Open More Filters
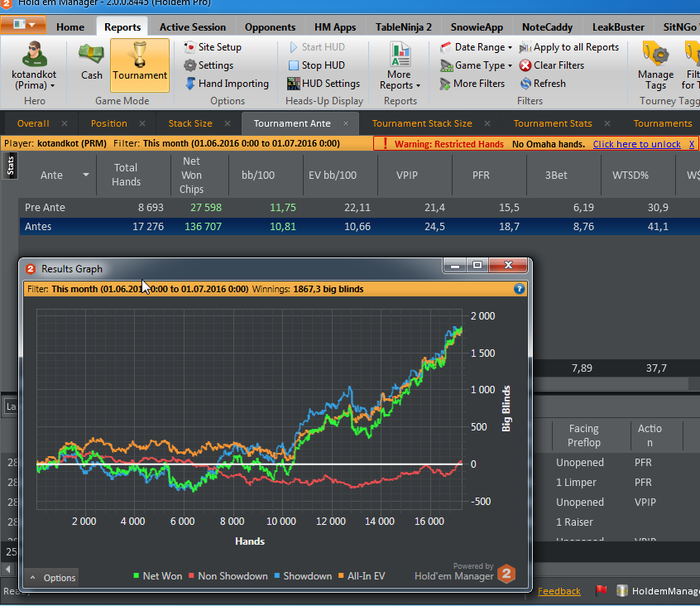700x606 pixels. tap(472, 84)
